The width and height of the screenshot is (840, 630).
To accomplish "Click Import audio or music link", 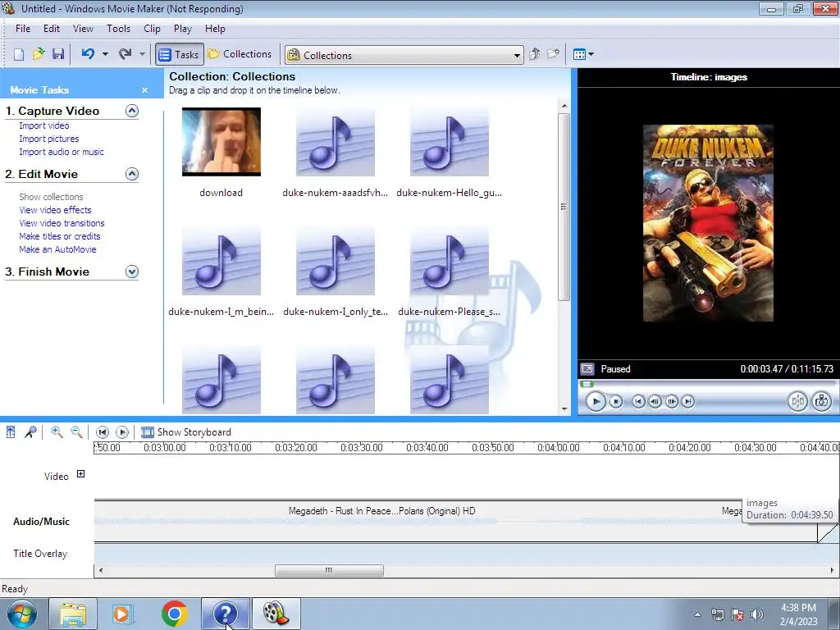I will point(62,152).
